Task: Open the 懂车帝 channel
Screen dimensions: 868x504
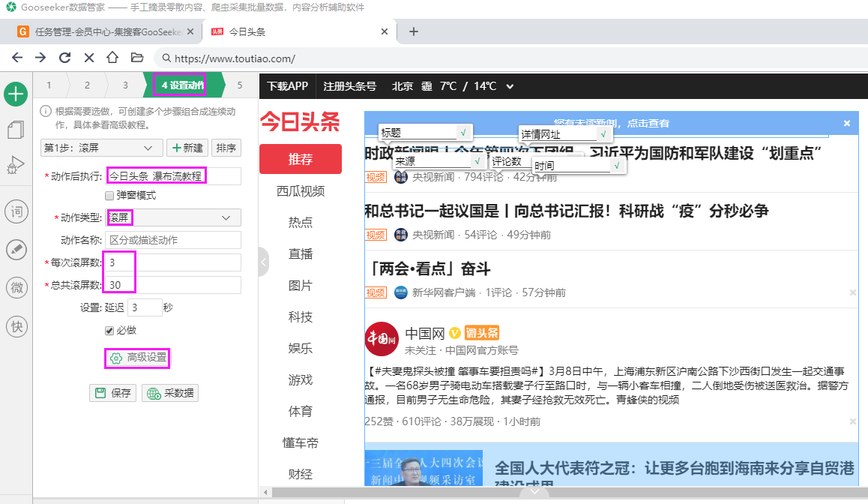Action: pos(300,443)
